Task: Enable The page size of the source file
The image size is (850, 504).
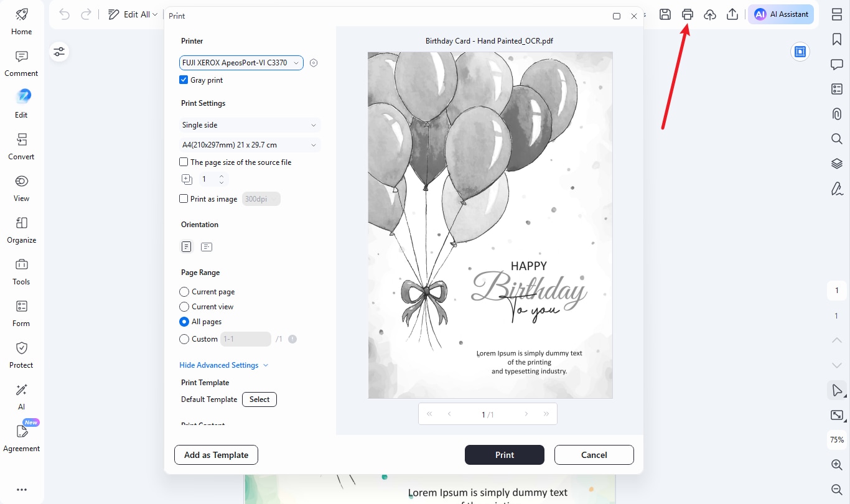Action: click(x=184, y=162)
